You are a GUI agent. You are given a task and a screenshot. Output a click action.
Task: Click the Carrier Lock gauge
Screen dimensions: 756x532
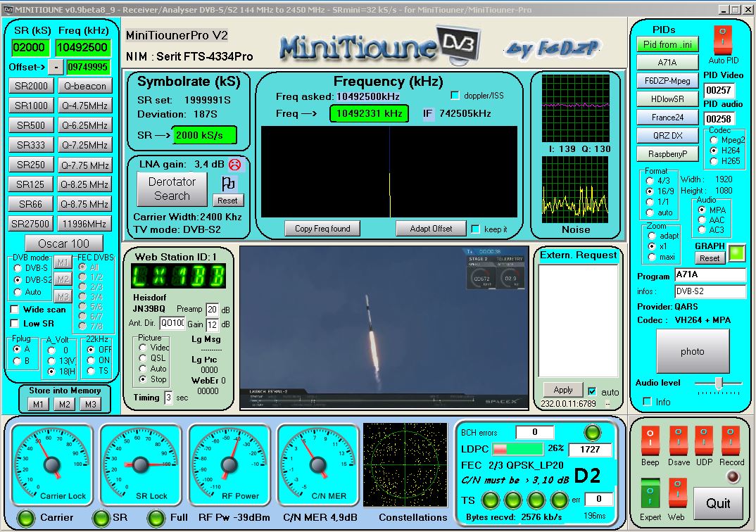51,465
